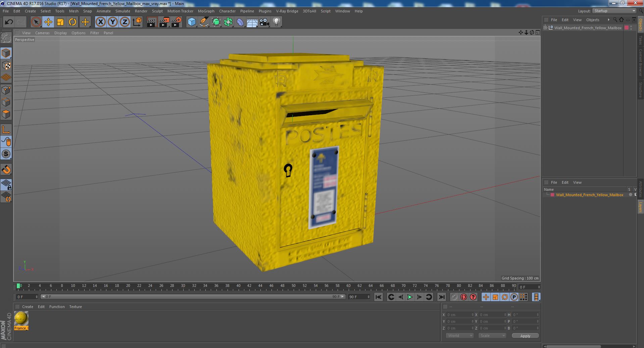Open material manager Create menu

tap(28, 307)
